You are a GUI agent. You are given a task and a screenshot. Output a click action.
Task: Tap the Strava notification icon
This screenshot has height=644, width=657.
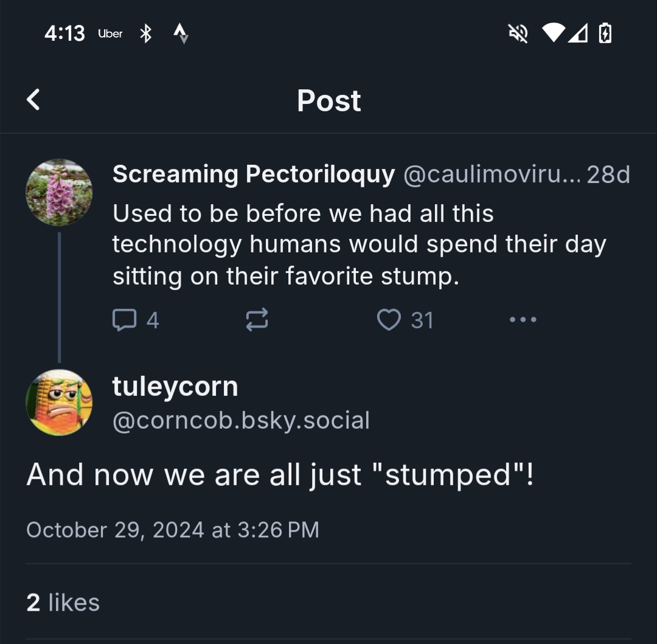181,34
